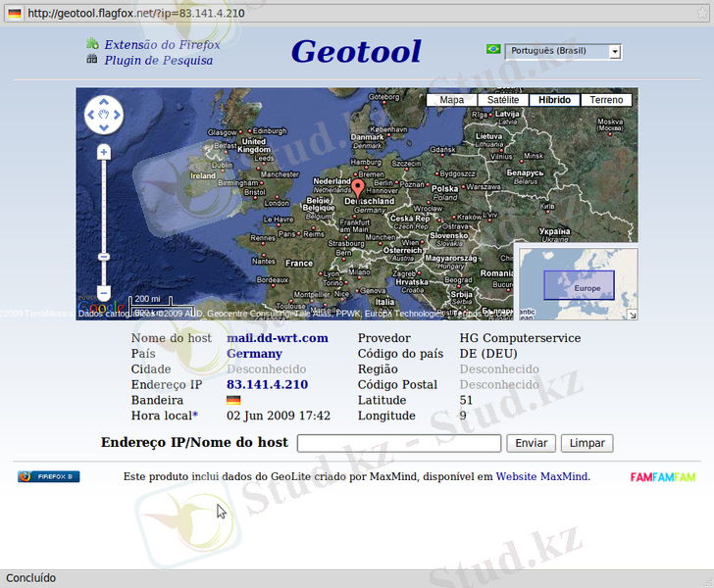The width and height of the screenshot is (714, 588).
Task: Click the Germany country link
Action: coord(255,354)
